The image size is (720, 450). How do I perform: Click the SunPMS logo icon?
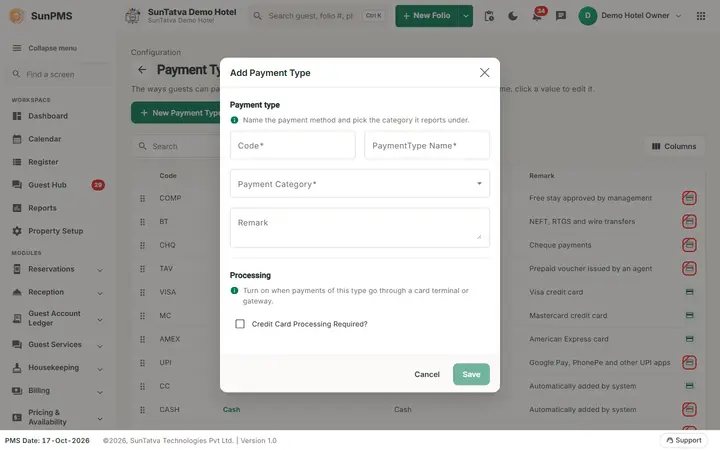pos(17,16)
